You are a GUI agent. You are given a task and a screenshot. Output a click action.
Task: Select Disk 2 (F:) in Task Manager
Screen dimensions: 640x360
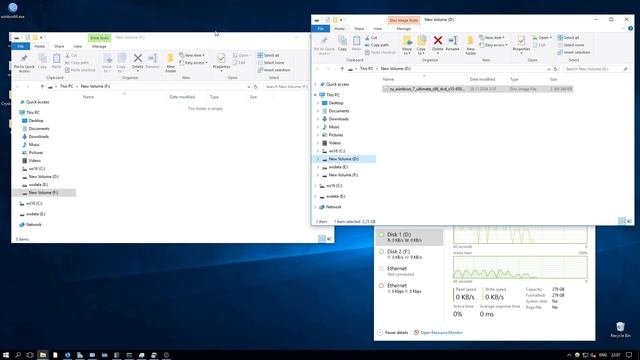click(x=409, y=254)
